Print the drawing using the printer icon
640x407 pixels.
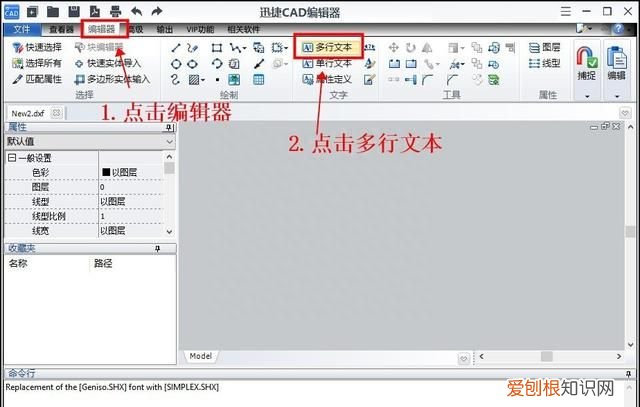116,12
